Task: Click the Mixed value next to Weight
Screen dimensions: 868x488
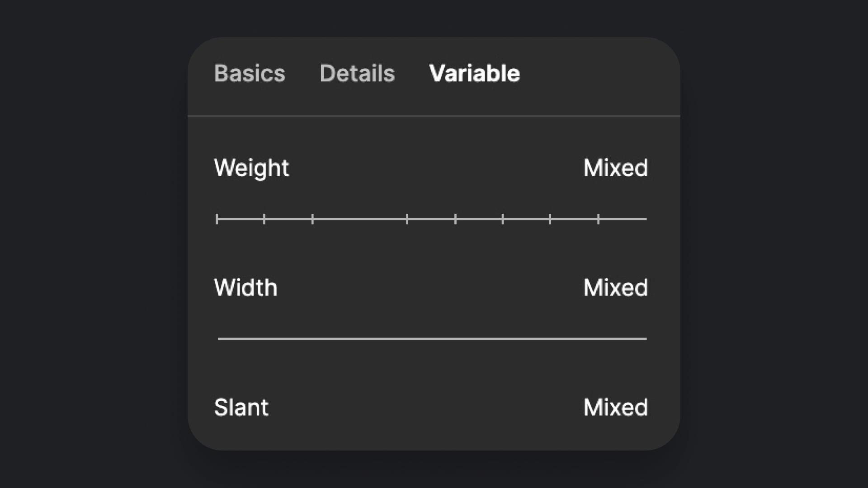Action: tap(616, 168)
